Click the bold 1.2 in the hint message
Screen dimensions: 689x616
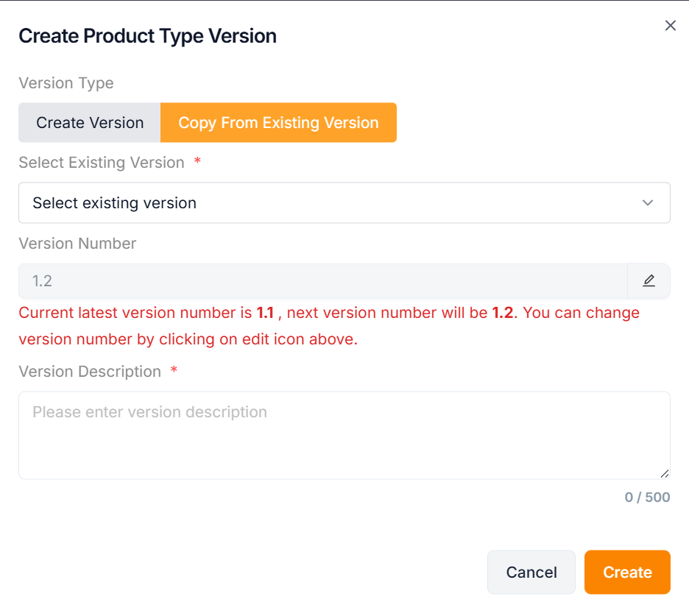(x=503, y=313)
